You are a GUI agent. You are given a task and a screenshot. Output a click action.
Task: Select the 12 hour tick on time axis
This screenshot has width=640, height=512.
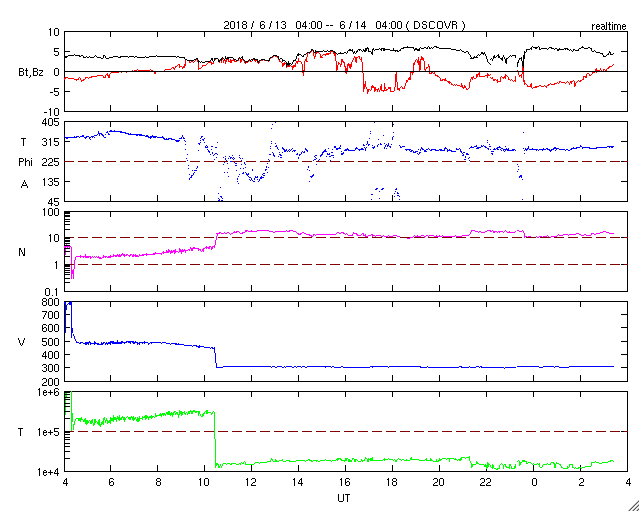[x=253, y=482]
